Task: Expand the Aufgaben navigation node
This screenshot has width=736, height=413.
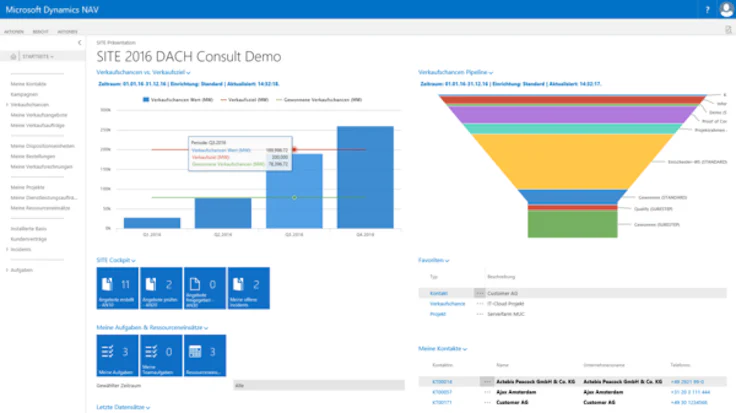Action: click(7, 270)
